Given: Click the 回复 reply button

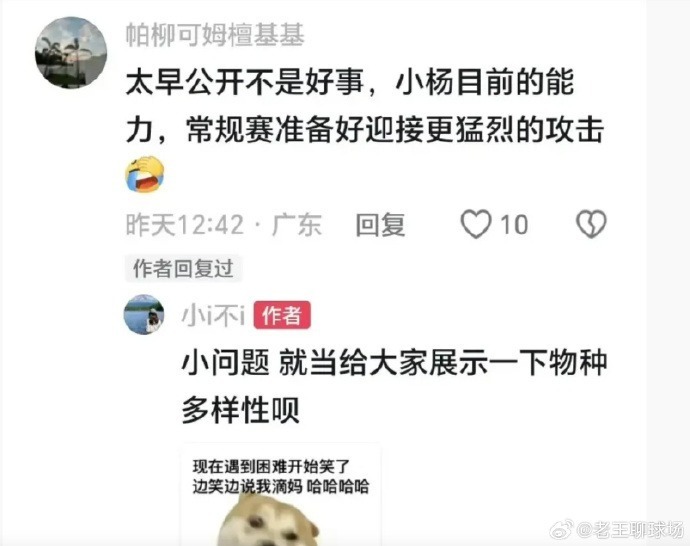Looking at the screenshot, I should 380,225.
